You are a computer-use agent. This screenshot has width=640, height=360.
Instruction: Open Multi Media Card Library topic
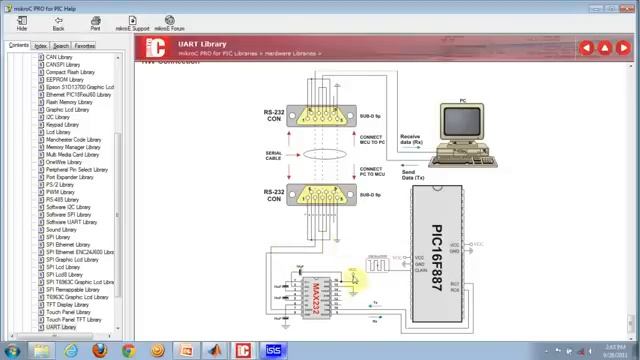click(x=72, y=155)
